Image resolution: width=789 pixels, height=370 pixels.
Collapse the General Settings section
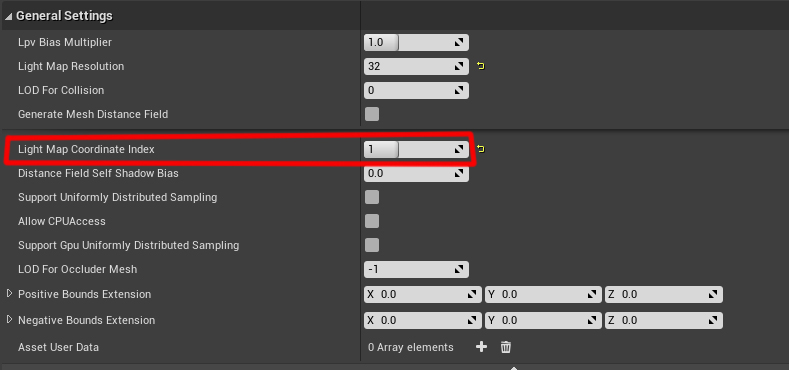click(9, 16)
